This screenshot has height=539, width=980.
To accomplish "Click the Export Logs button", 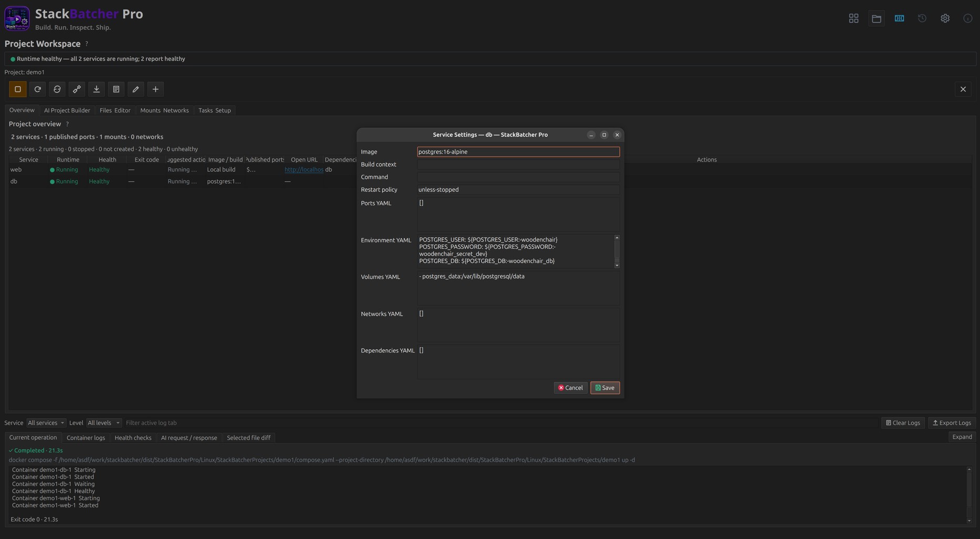I will 952,423.
